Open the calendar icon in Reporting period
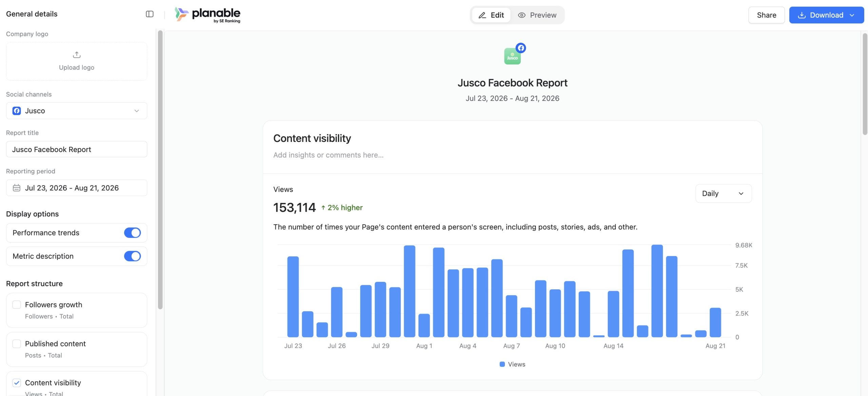 [x=17, y=188]
